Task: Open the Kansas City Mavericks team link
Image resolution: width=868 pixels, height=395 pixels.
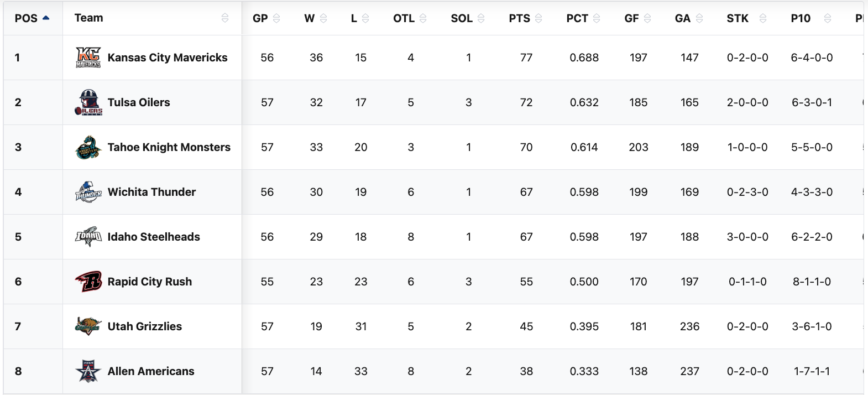Action: coord(167,58)
